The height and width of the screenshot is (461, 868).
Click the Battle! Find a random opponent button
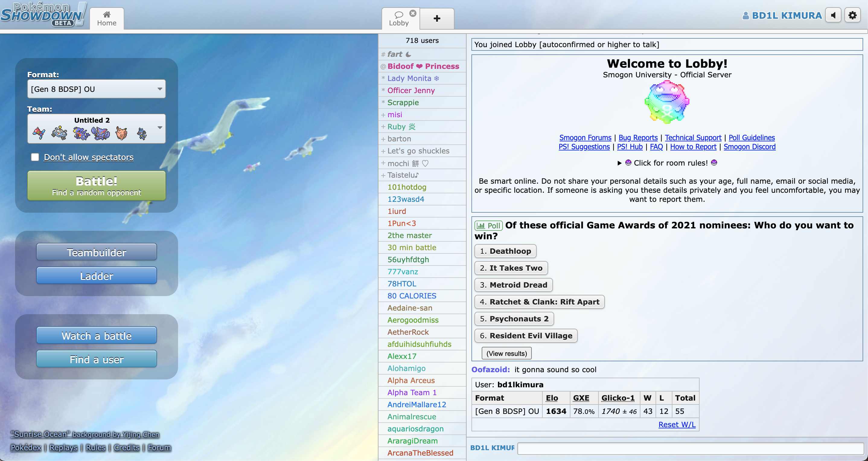pos(96,186)
